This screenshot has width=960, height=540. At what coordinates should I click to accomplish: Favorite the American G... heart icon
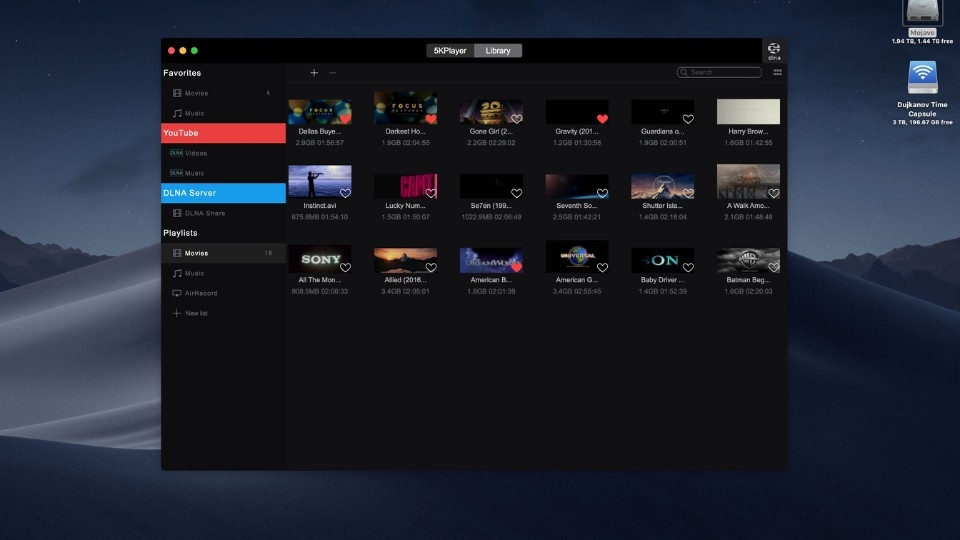coord(602,268)
